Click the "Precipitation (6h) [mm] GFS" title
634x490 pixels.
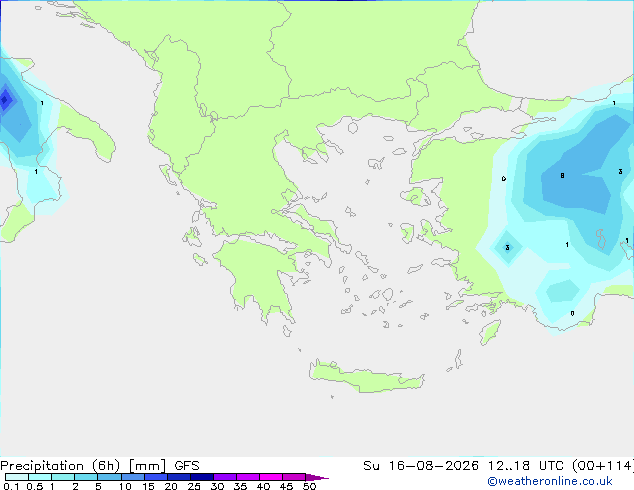tap(100, 466)
